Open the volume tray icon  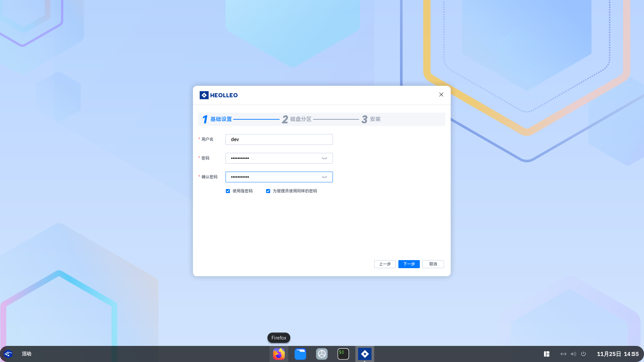(x=574, y=354)
